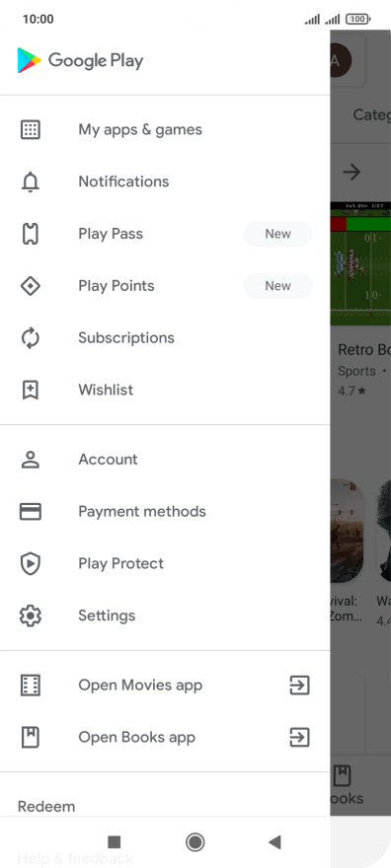Viewport: 391px width, 868px height.
Task: Tap the Settings gear icon
Action: coord(31,615)
